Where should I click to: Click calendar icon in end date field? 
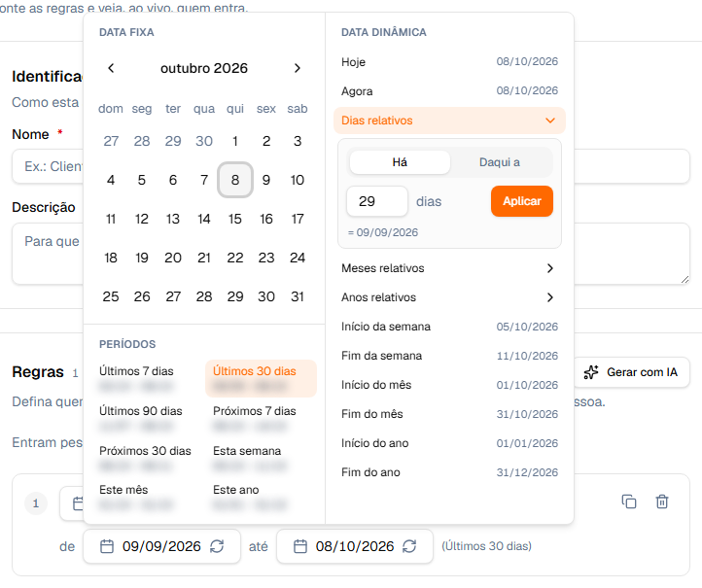click(300, 546)
